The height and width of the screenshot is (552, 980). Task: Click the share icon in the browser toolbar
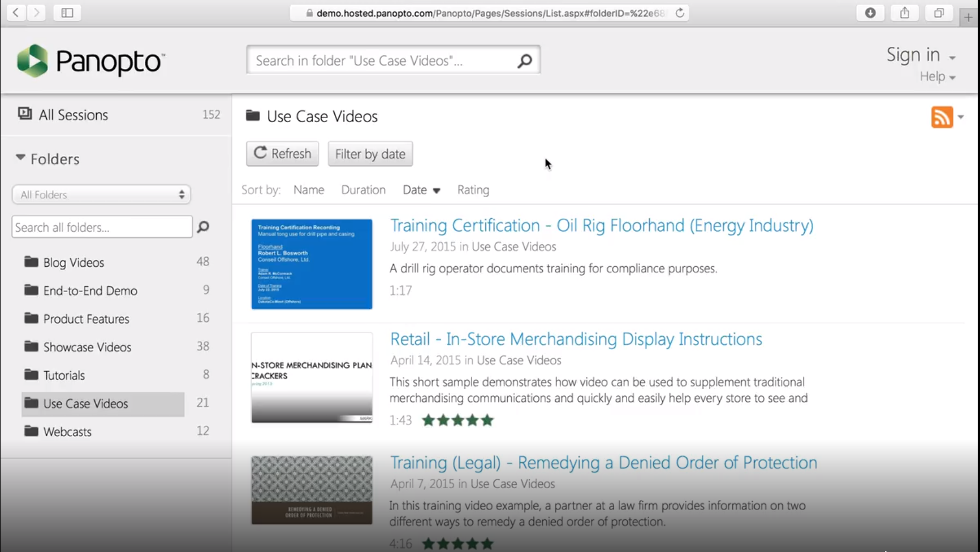[x=904, y=12]
